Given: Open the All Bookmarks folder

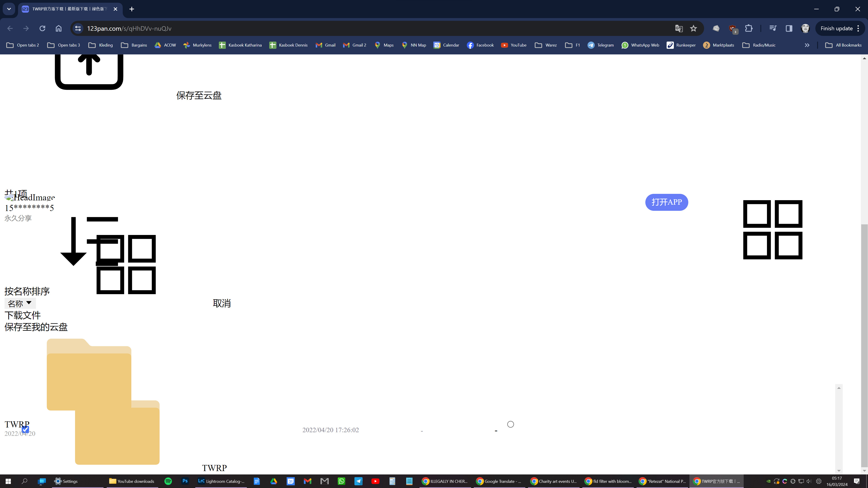Looking at the screenshot, I should click(x=843, y=45).
